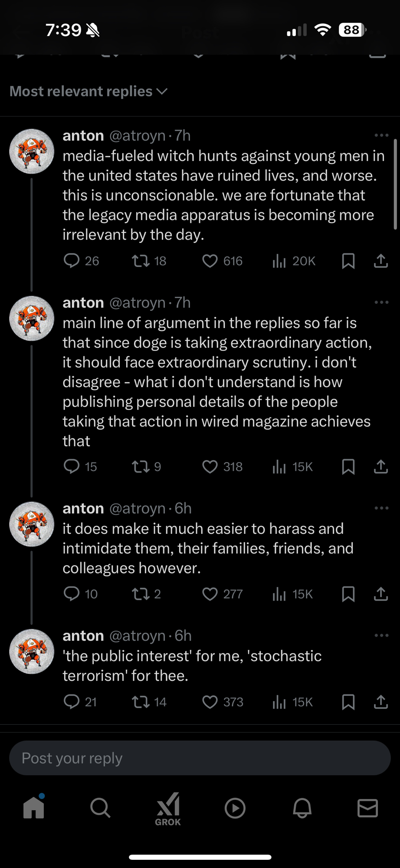Open the Notifications bell

[302, 808]
